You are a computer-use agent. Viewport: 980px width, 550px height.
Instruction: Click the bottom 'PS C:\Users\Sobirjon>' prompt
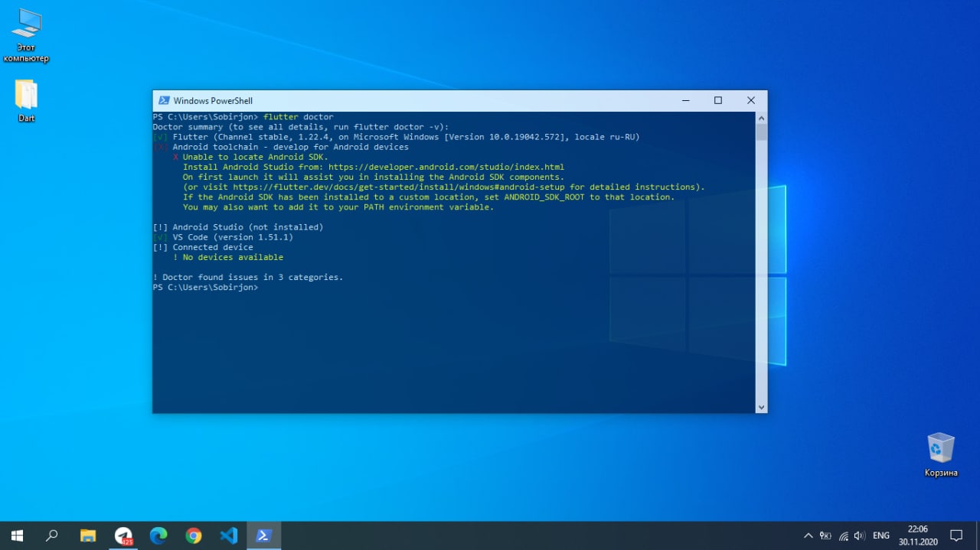(205, 287)
